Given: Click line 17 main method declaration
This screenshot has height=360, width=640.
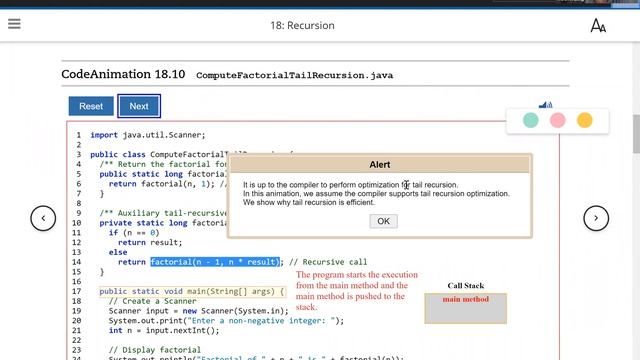Looking at the screenshot, I should click(x=192, y=291).
